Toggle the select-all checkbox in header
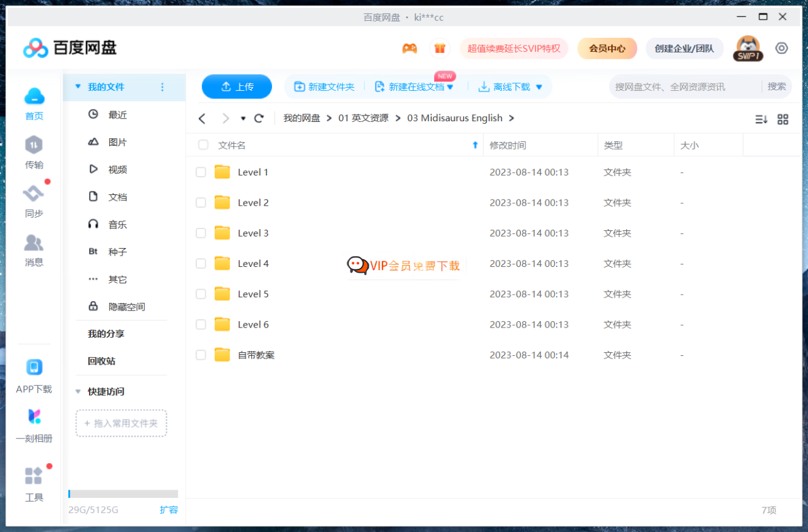Viewport: 808px width, 532px height. point(203,145)
